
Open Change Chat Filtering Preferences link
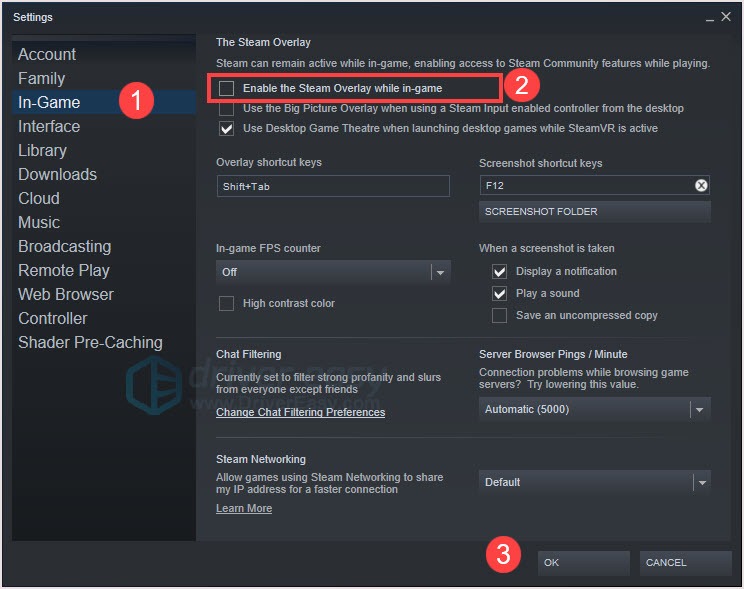coord(300,412)
